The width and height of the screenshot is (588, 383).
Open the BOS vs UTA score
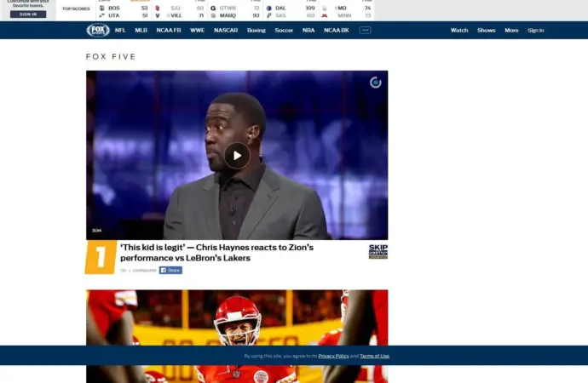tap(124, 12)
